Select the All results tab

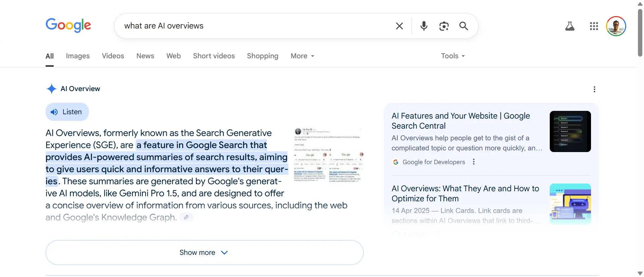click(x=50, y=56)
